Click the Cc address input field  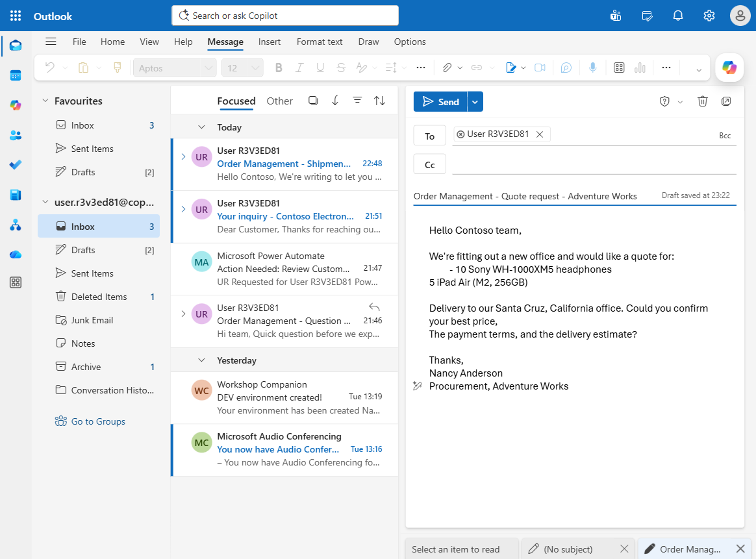click(x=594, y=164)
